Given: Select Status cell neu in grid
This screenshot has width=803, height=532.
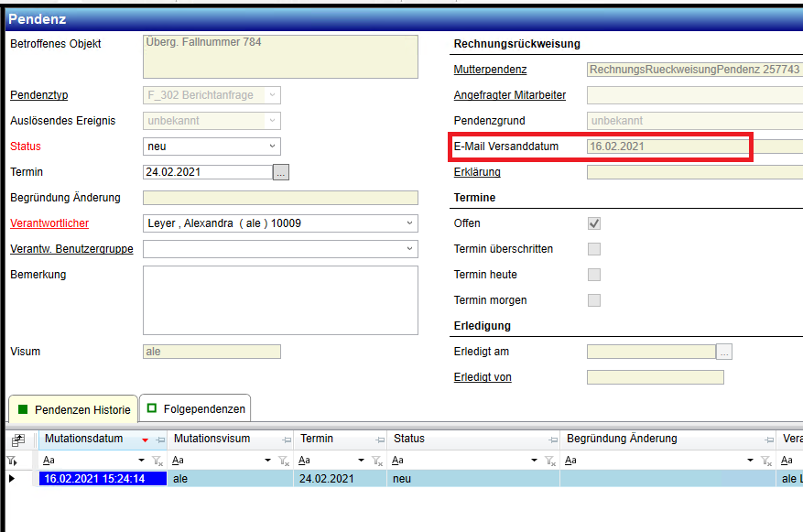Looking at the screenshot, I should pos(473,479).
